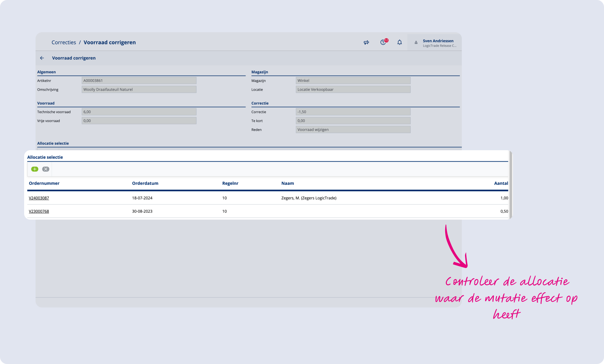This screenshot has width=604, height=364.
Task: Click the Artikelnr field
Action: pos(139,80)
